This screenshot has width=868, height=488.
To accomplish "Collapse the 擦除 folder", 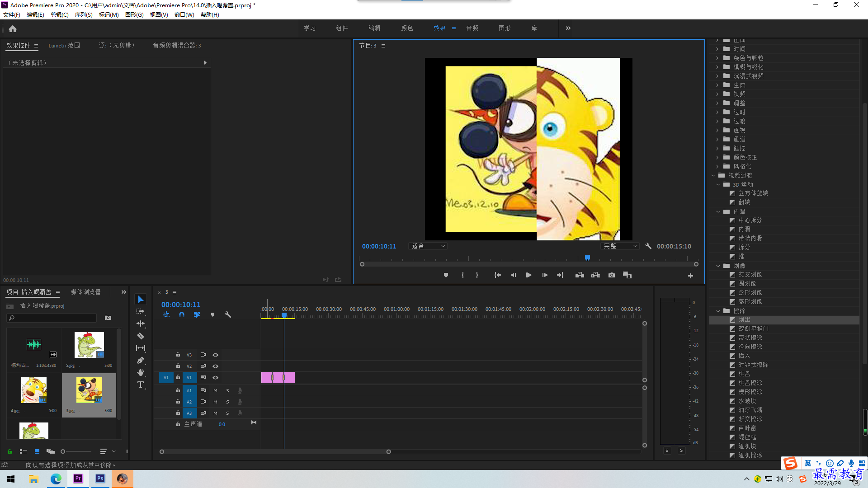I will tap(718, 311).
